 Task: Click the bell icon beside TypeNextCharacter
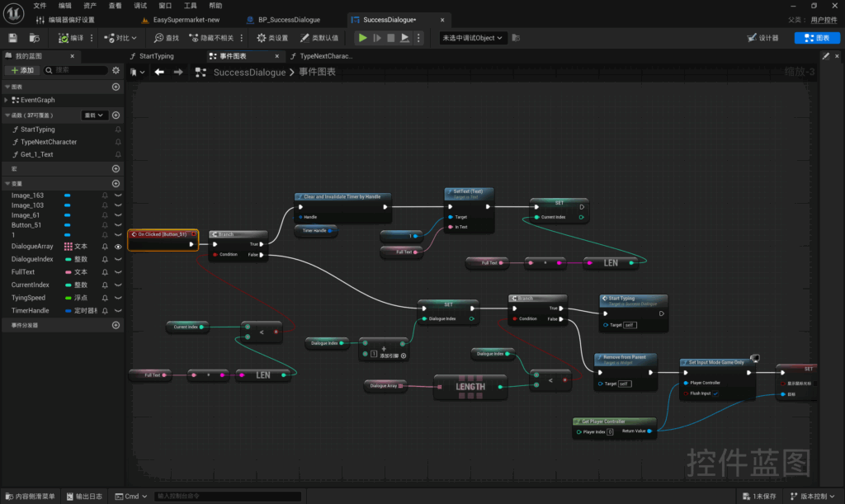118,142
